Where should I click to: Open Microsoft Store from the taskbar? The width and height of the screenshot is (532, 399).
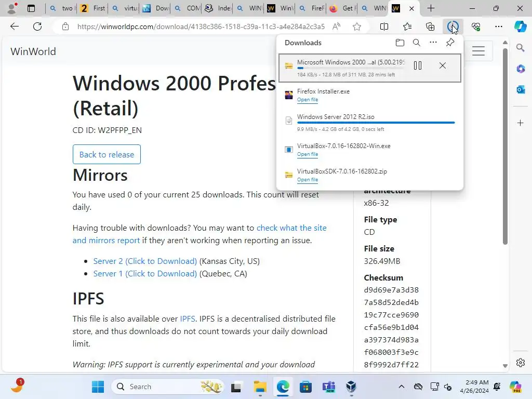[305, 387]
